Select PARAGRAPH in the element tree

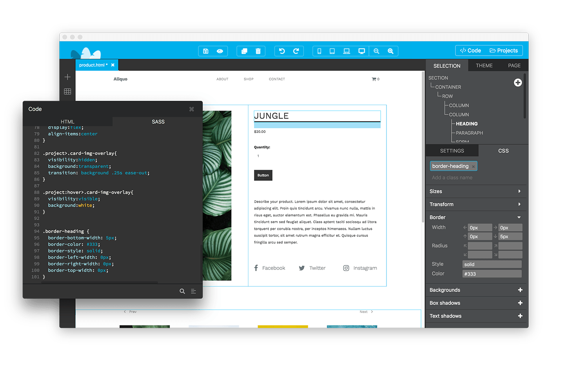469,133
